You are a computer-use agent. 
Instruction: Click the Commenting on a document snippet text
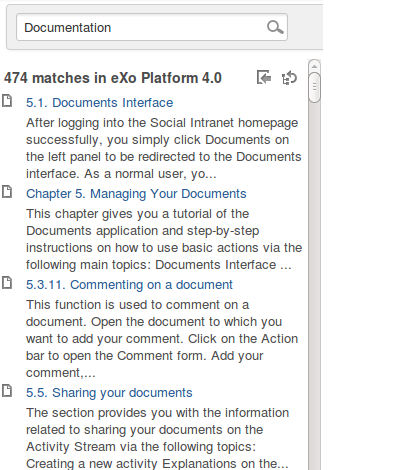(x=162, y=339)
